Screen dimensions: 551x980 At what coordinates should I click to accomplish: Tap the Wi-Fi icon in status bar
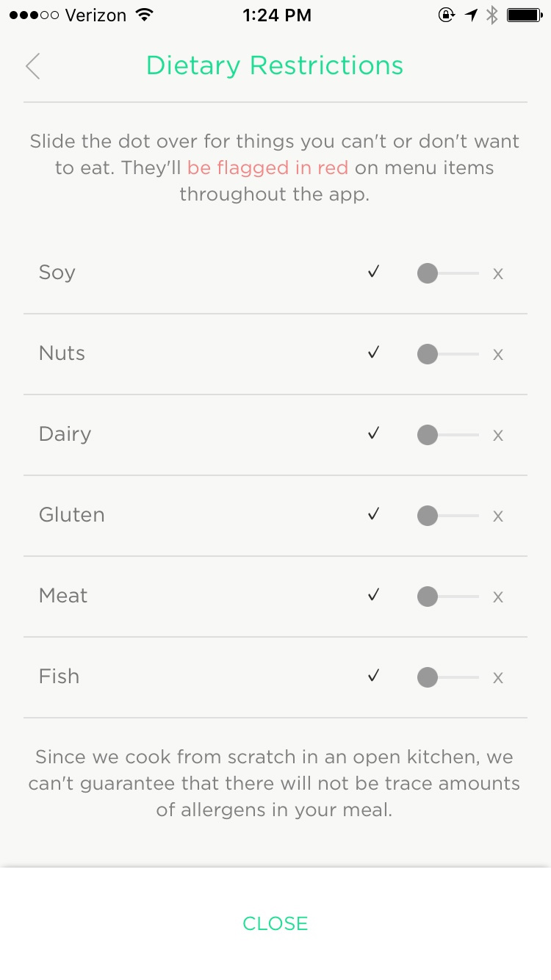point(145,15)
